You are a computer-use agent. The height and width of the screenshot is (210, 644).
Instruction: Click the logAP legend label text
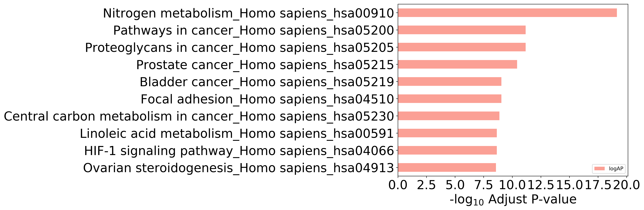point(616,169)
